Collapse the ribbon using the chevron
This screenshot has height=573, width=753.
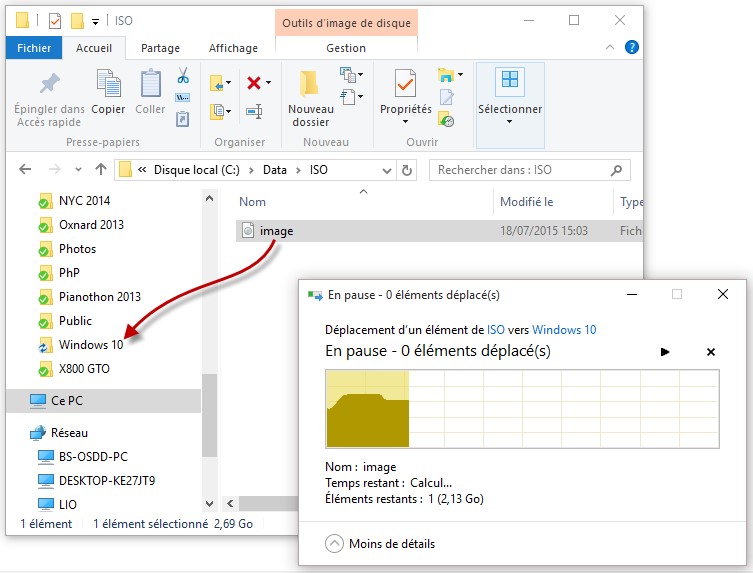(611, 47)
